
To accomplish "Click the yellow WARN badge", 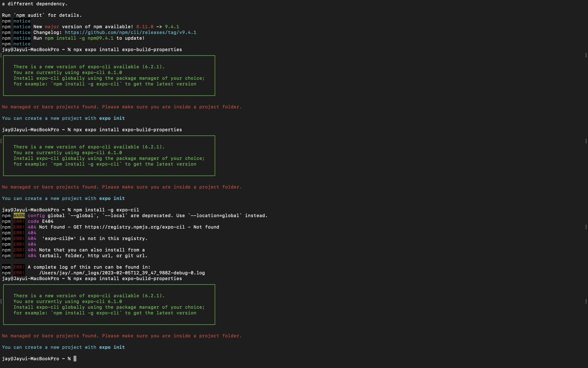I will (x=19, y=216).
